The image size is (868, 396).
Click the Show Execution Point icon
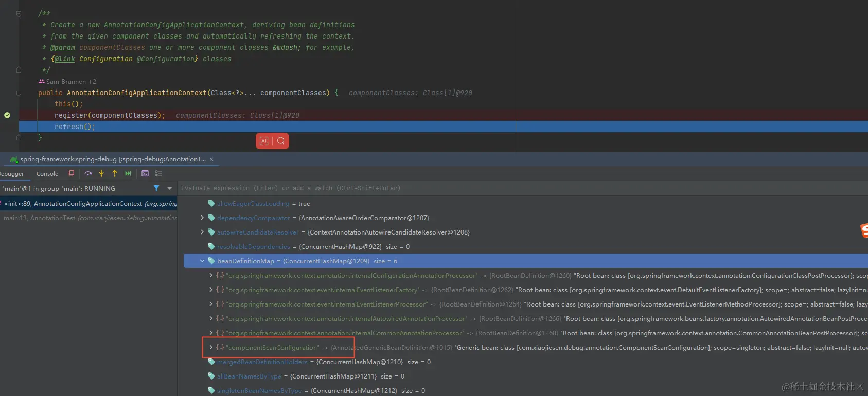pyautogui.click(x=71, y=173)
